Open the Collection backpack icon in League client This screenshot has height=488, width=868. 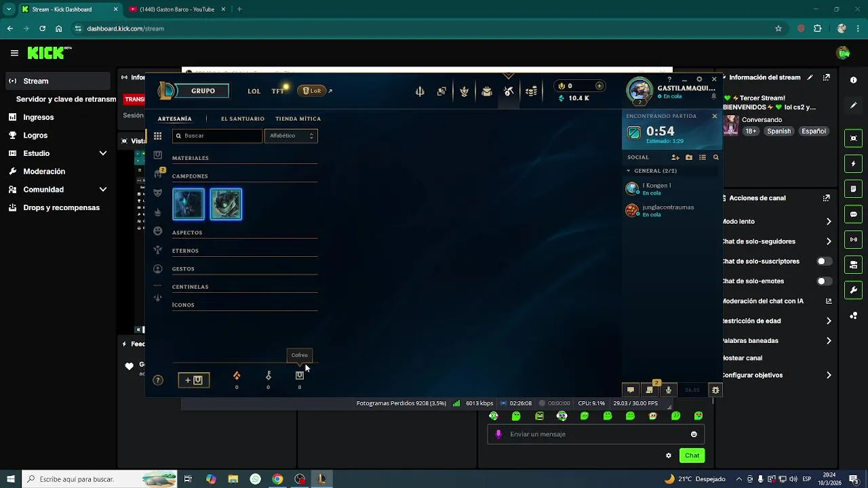click(x=487, y=91)
